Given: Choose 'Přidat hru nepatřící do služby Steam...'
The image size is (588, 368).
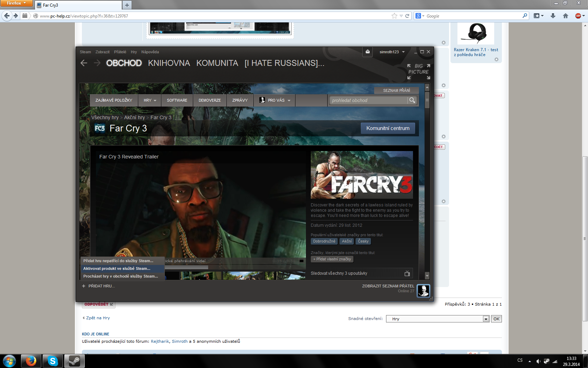Looking at the screenshot, I should coord(122,261).
